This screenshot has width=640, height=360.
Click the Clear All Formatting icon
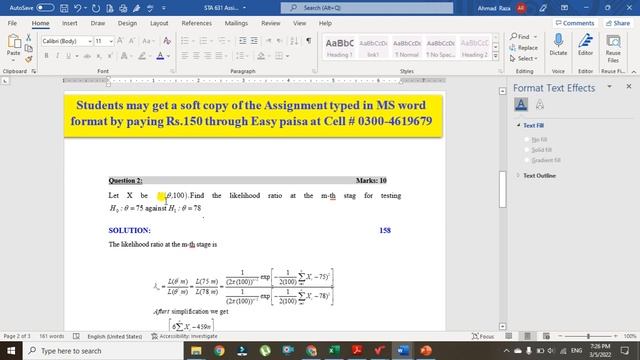point(167,41)
